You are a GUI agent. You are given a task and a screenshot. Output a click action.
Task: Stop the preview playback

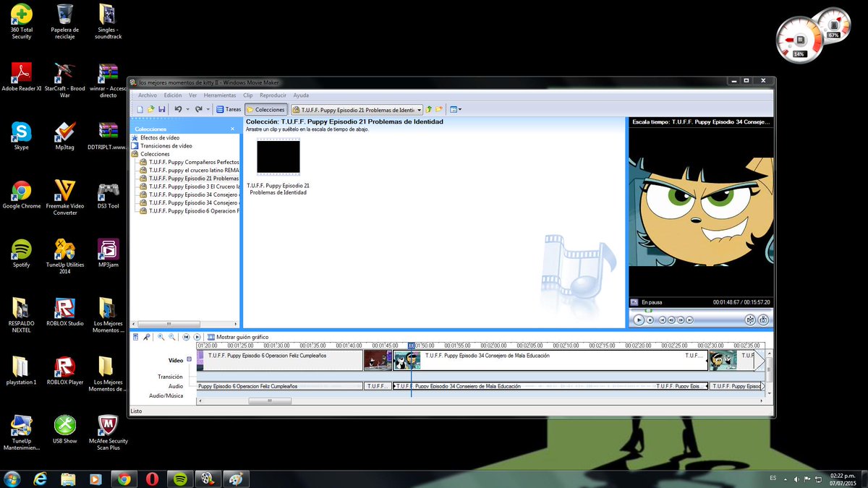[650, 320]
